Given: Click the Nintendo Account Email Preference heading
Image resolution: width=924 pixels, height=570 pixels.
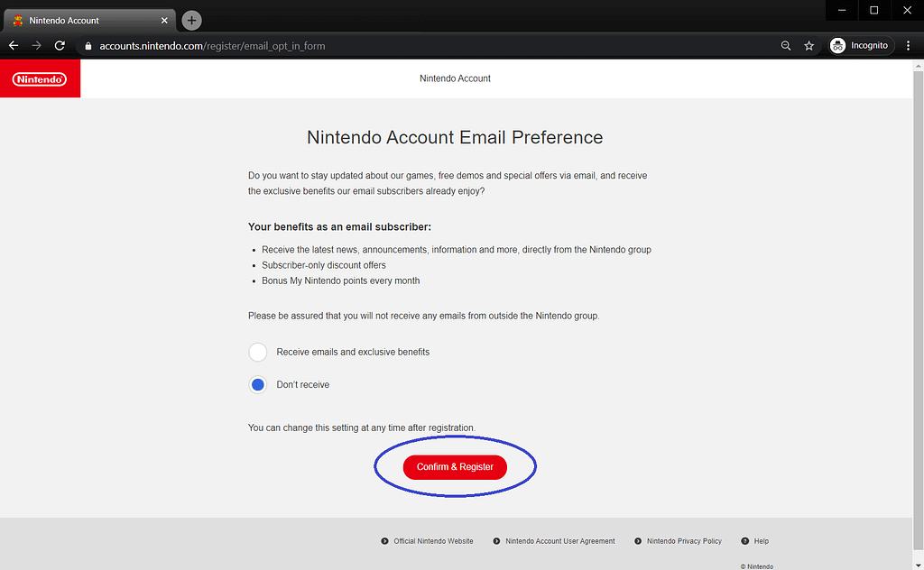Looking at the screenshot, I should click(x=455, y=137).
